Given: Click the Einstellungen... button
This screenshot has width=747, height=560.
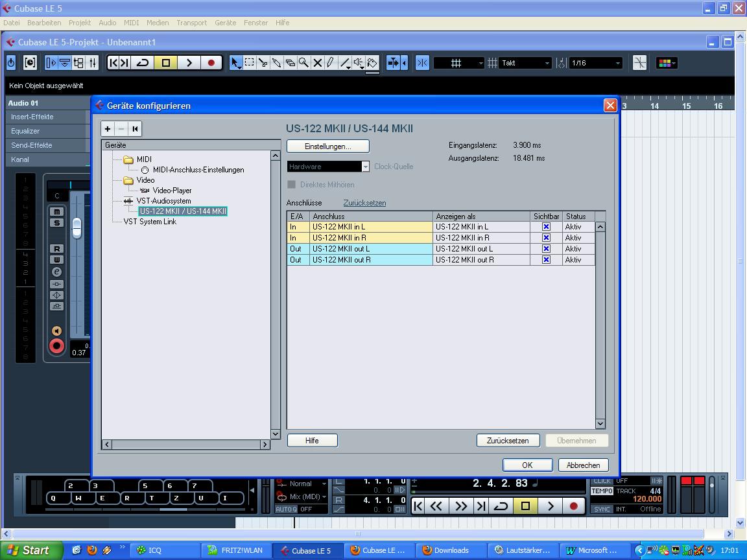Looking at the screenshot, I should click(327, 146).
